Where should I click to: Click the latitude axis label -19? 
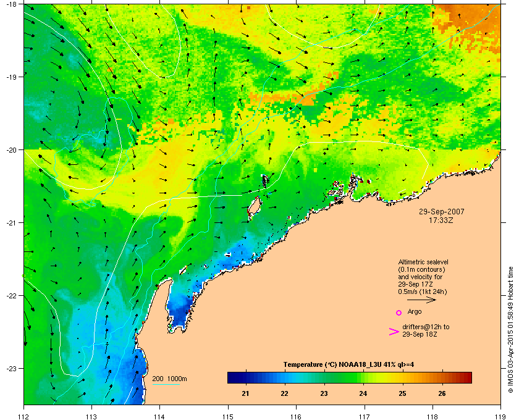point(11,77)
